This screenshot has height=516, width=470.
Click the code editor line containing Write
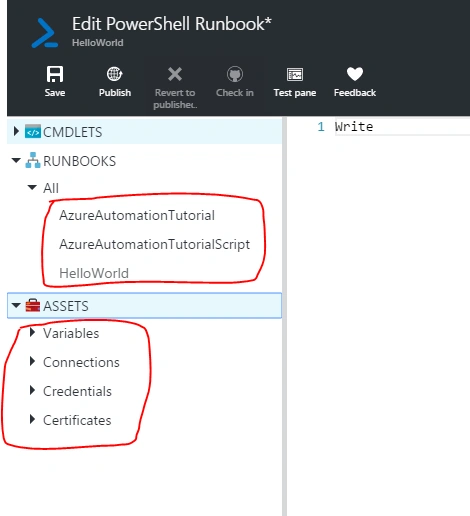tap(402, 127)
